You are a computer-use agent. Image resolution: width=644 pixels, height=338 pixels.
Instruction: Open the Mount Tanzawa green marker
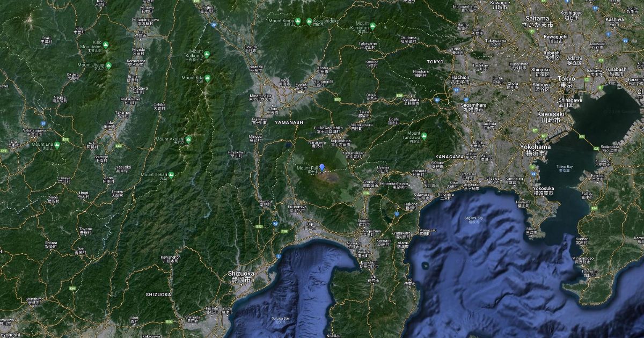point(425,136)
